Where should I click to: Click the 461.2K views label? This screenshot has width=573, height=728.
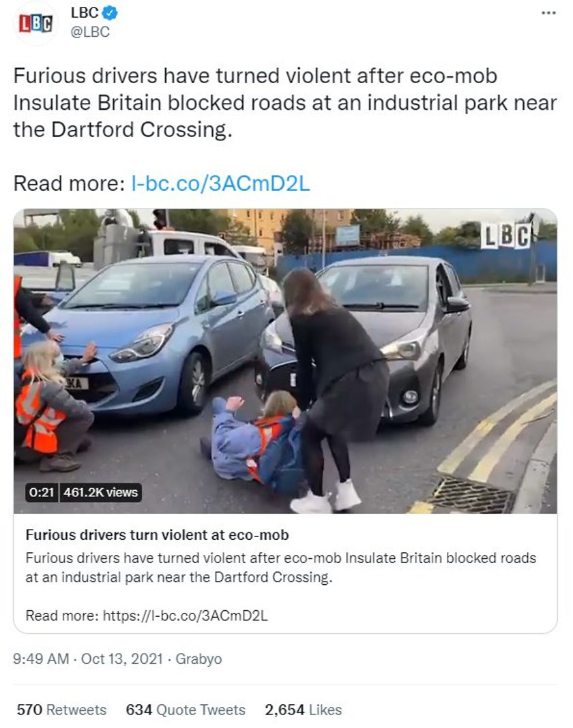coord(100,492)
